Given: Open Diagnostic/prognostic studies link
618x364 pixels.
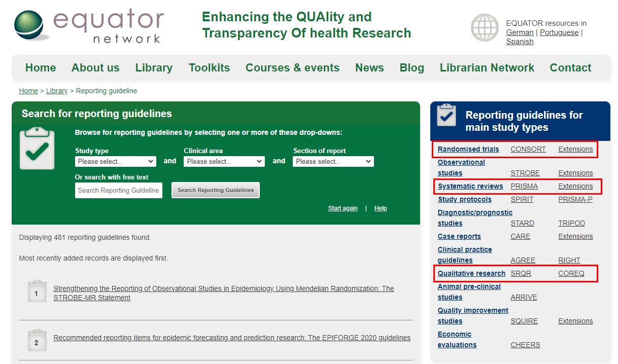Looking at the screenshot, I should 475,218.
